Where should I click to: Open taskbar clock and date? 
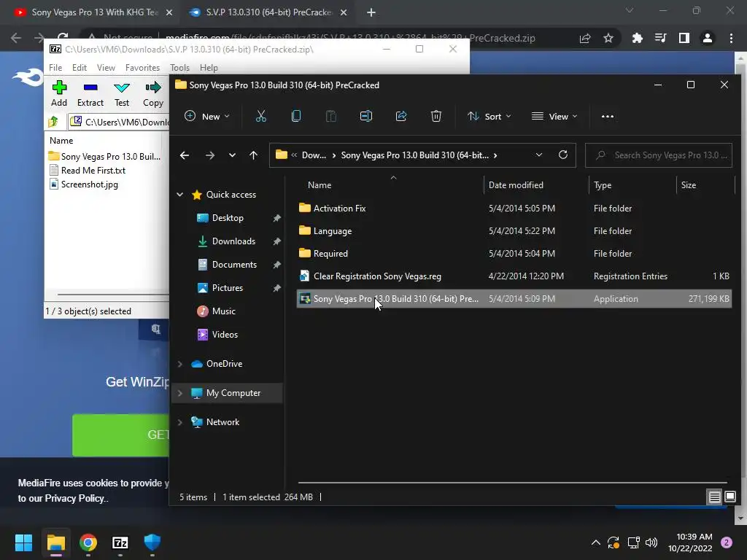pos(690,542)
